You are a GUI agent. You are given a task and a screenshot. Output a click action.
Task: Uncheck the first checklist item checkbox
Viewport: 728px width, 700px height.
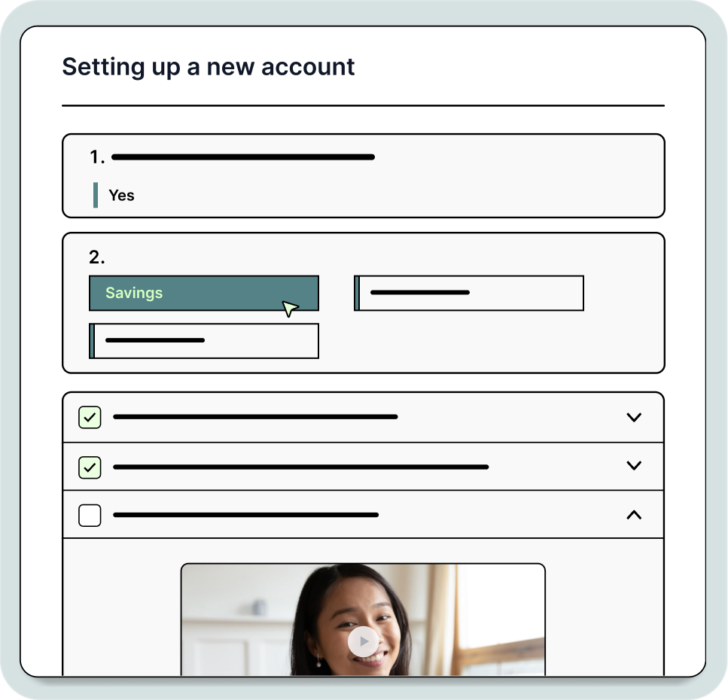90,417
